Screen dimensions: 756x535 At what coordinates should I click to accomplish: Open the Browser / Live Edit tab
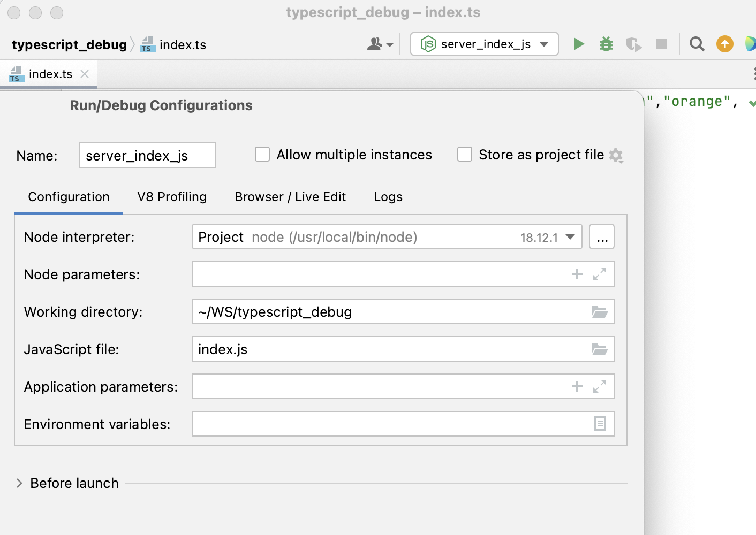(x=290, y=197)
